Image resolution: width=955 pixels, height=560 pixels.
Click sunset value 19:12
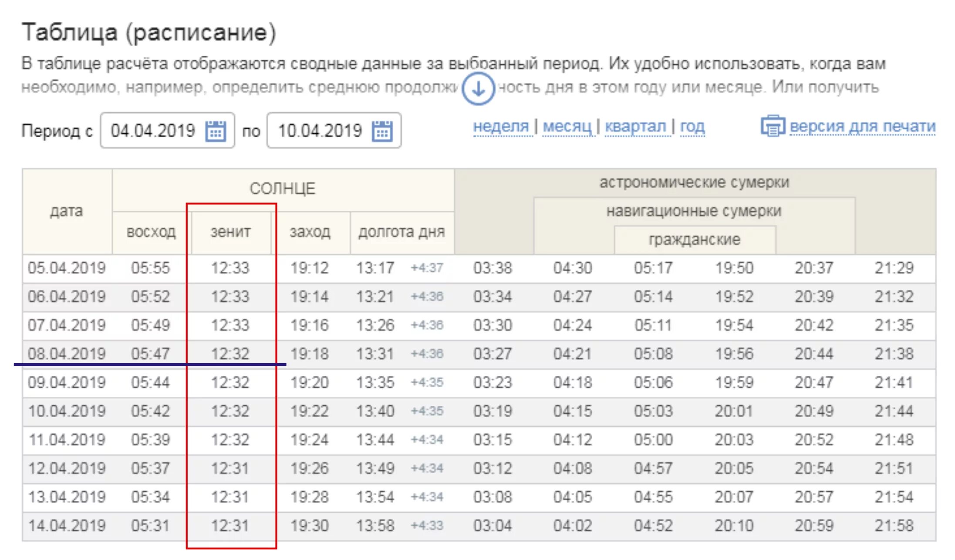point(310,268)
